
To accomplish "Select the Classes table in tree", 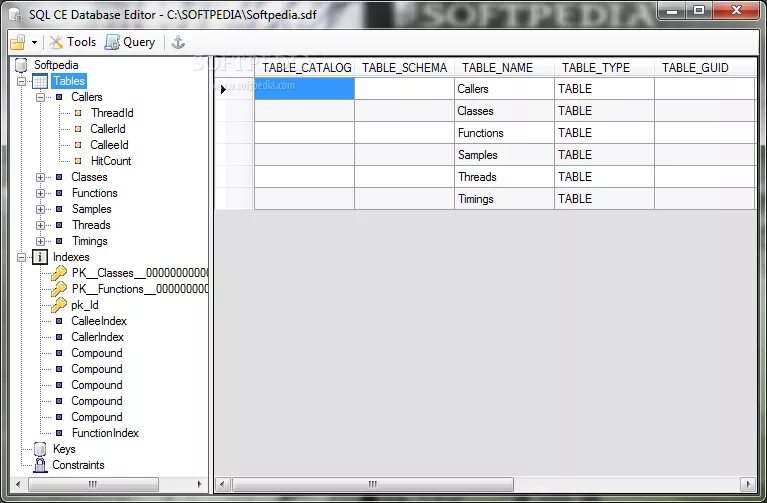I will [89, 177].
